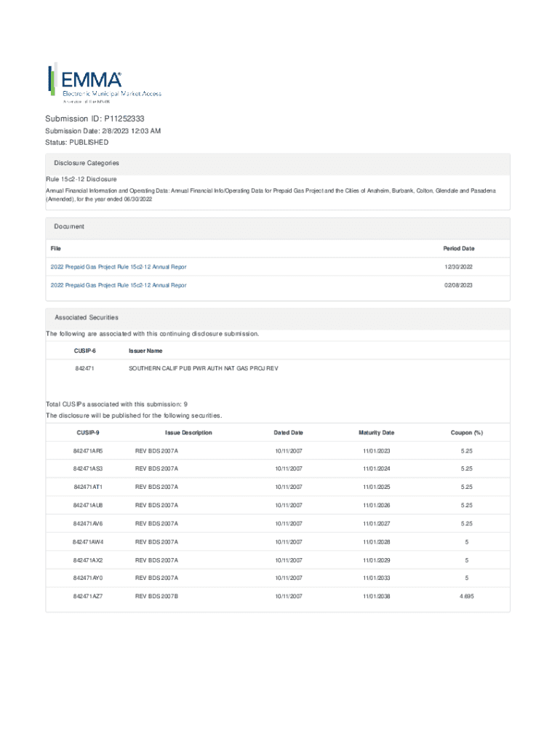Click the issuer name SOUTHERN CALIF PUB PWR AUTH

[203, 369]
